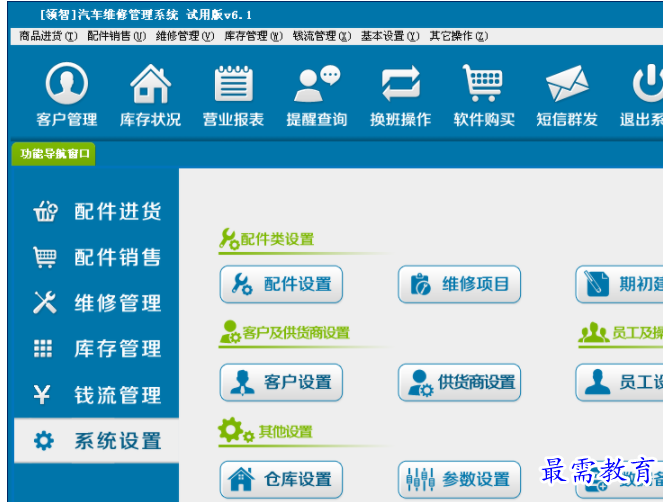Select 配件销售 in the sidebar
Image resolution: width=663 pixels, height=502 pixels.
[97, 257]
